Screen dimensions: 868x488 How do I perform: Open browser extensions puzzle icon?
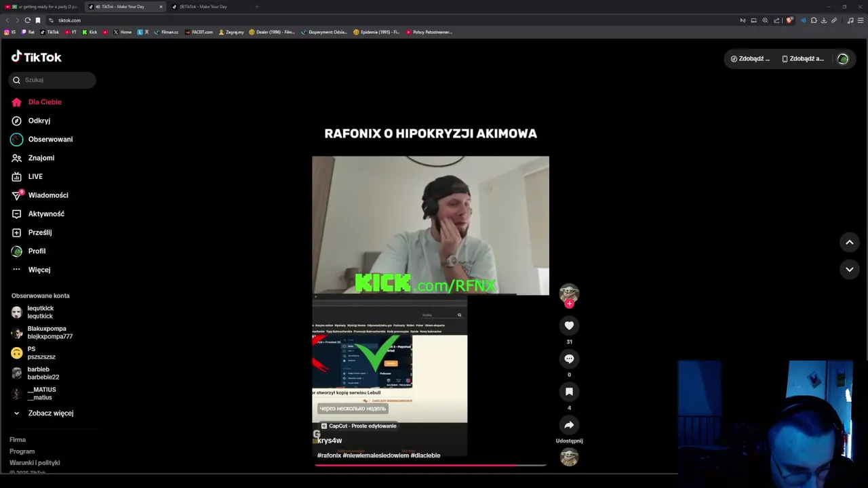point(814,20)
